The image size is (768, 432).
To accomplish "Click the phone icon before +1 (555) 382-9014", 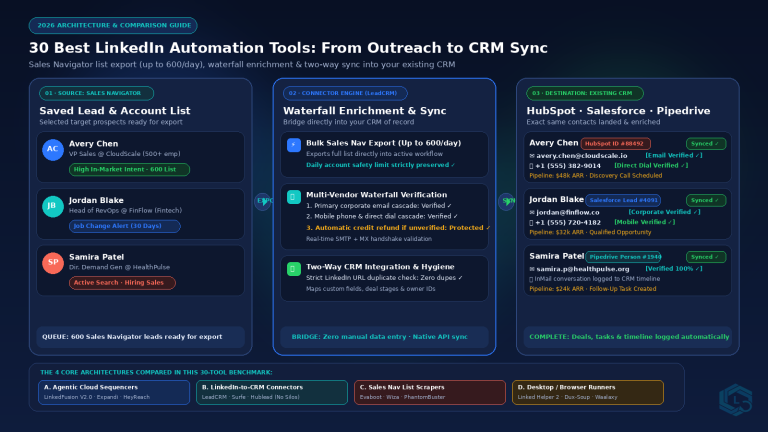I will pyautogui.click(x=531, y=166).
